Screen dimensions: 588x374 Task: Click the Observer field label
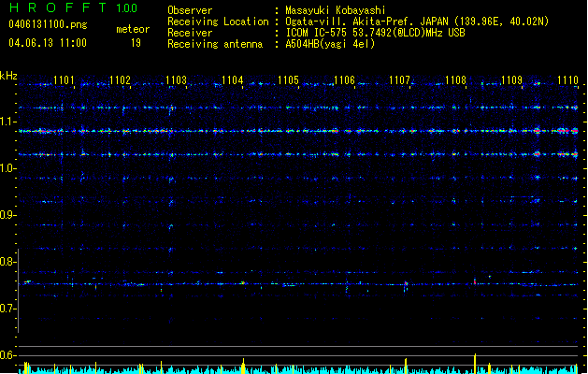point(190,10)
